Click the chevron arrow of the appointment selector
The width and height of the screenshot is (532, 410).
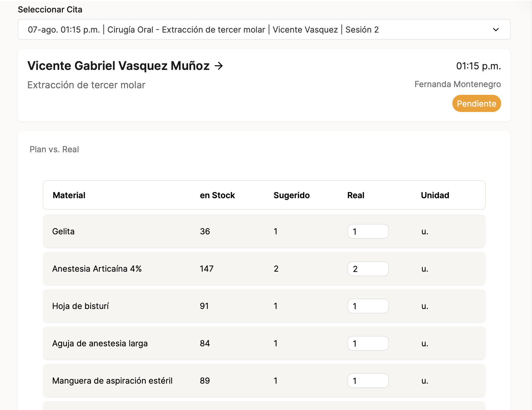tap(496, 30)
